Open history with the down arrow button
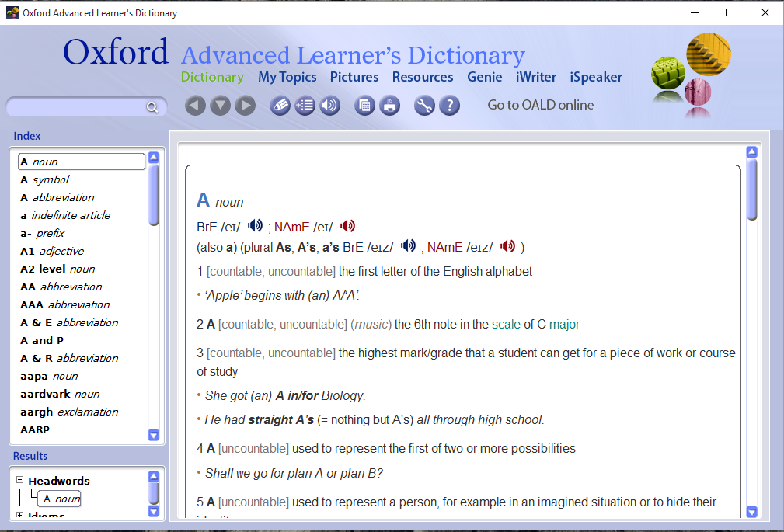Image resolution: width=784 pixels, height=532 pixels. 220,106
